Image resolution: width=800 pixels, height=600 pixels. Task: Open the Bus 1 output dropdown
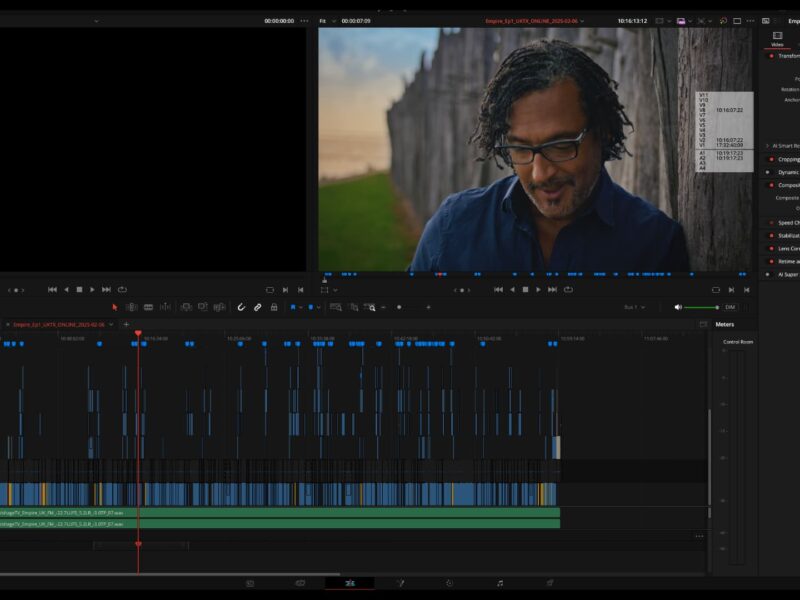click(x=634, y=307)
